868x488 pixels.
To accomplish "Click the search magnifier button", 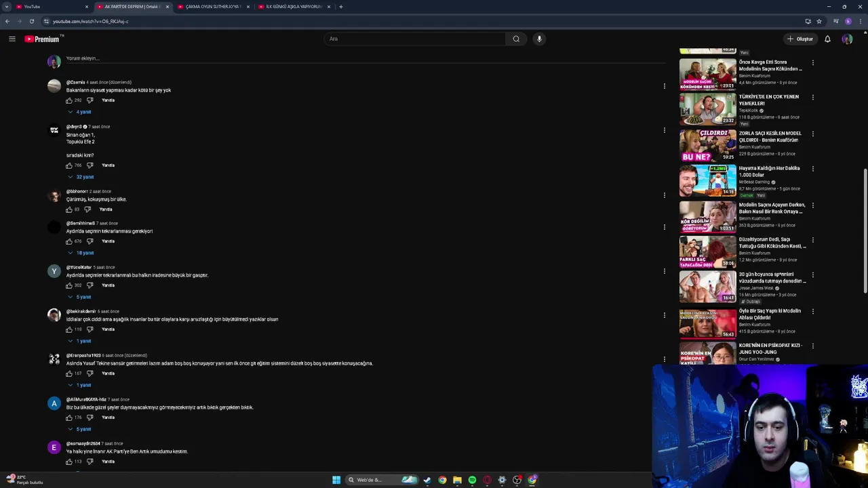I will pyautogui.click(x=516, y=39).
